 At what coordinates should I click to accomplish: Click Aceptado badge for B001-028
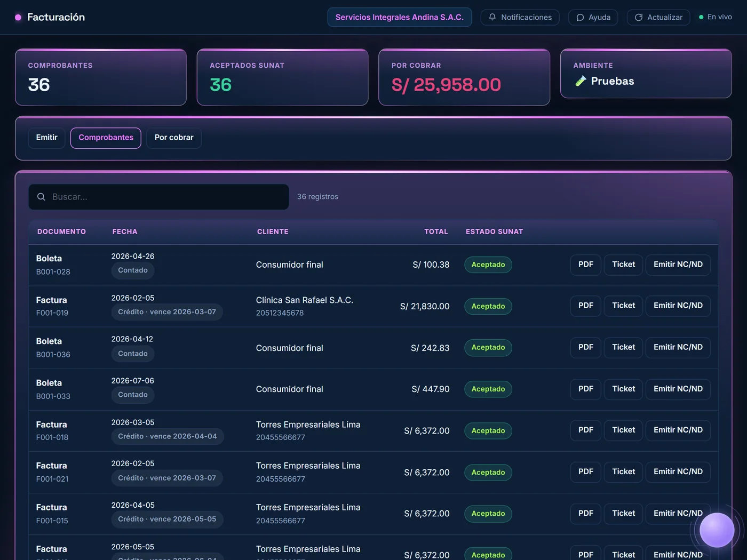(x=488, y=265)
